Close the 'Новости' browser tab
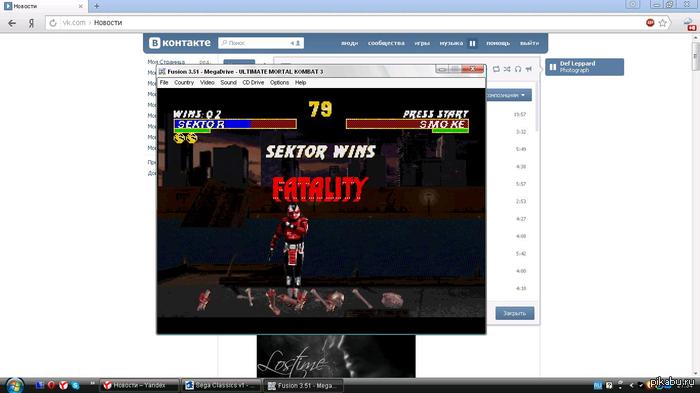 pyautogui.click(x=81, y=6)
